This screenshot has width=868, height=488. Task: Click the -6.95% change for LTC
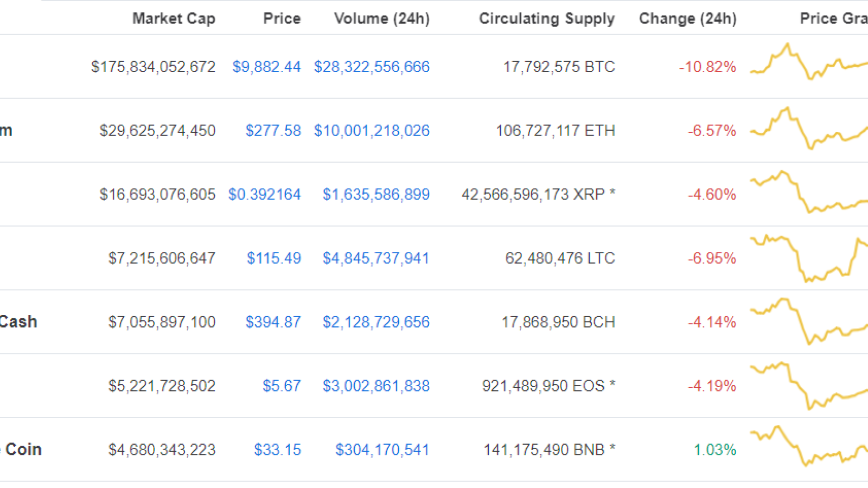point(712,258)
